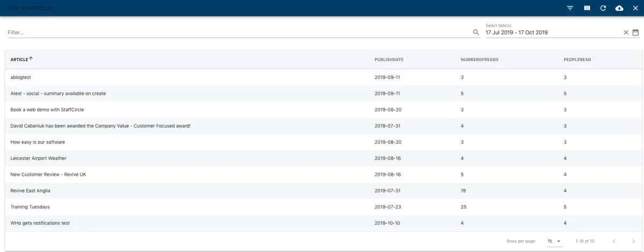Click the '1-10 of 10' pagination text
This screenshot has height=252, width=644.
click(584, 241)
